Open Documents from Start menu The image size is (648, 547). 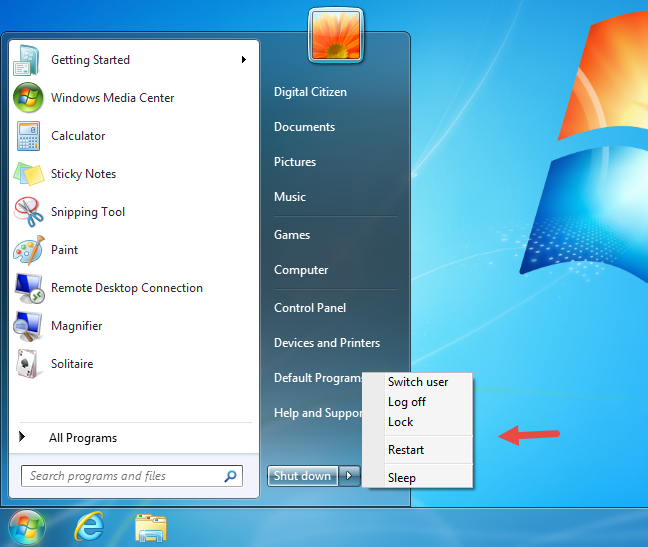click(305, 127)
